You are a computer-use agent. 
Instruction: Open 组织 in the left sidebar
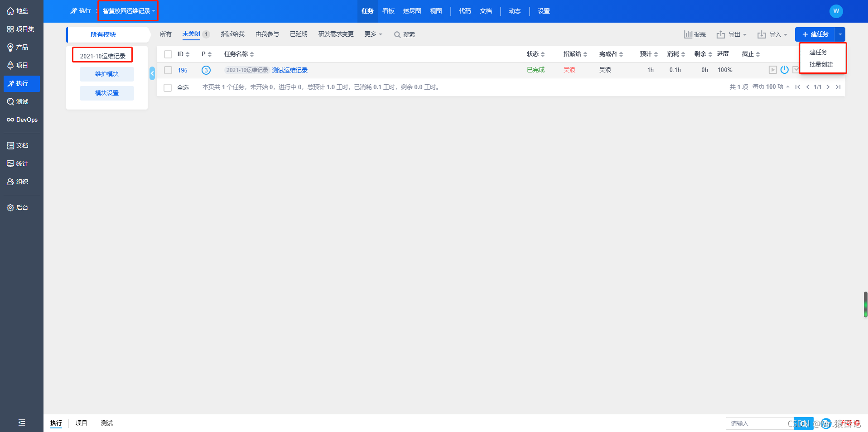pyautogui.click(x=18, y=182)
